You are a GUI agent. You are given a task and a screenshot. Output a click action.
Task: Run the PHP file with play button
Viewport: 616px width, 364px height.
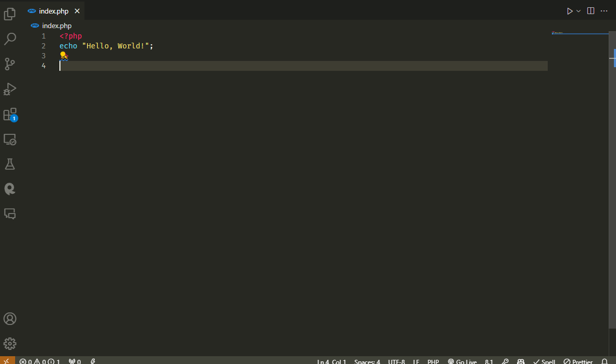tap(569, 10)
